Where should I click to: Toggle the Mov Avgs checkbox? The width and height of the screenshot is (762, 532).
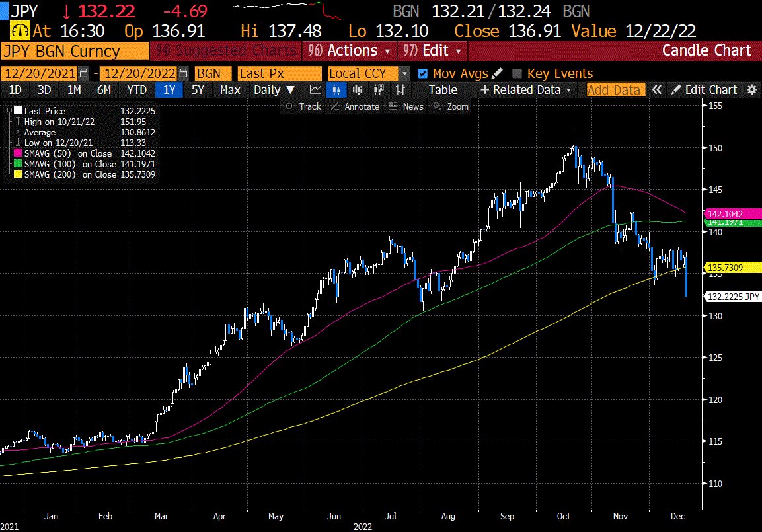423,73
